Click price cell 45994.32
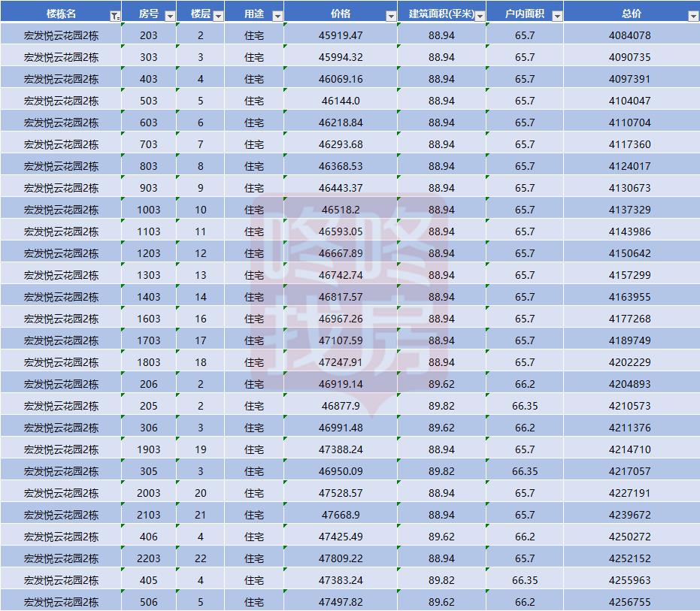Viewport: 700px width, 611px height. (341, 57)
